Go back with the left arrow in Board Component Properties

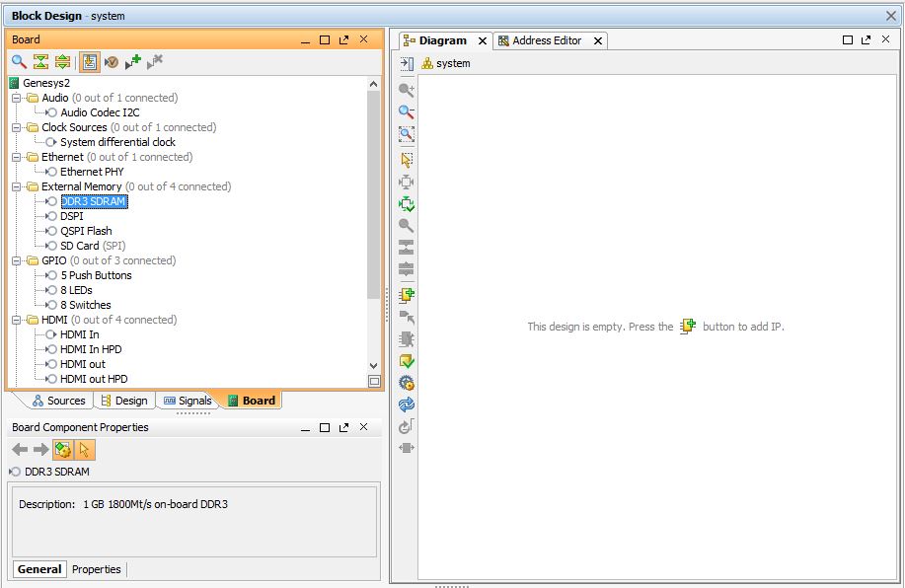tap(20, 449)
